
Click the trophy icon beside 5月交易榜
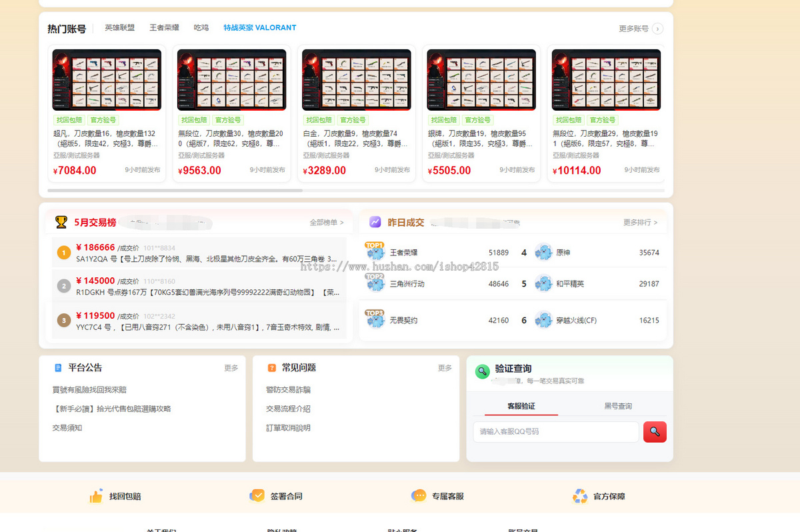(x=61, y=222)
